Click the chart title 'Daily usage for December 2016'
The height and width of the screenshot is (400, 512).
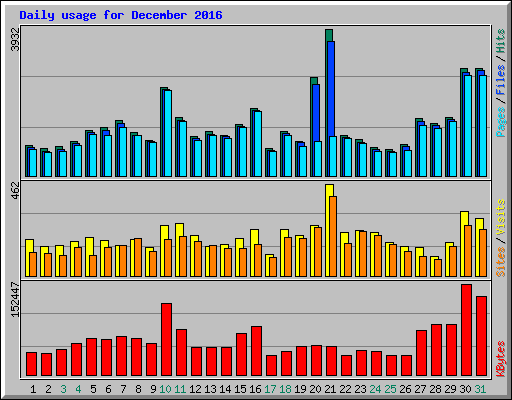(x=121, y=15)
